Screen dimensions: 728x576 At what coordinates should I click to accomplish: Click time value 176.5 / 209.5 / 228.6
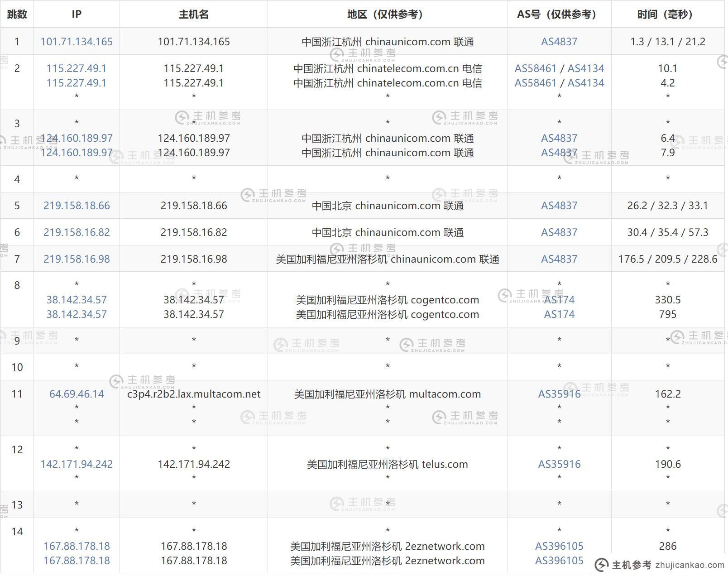[x=668, y=259]
